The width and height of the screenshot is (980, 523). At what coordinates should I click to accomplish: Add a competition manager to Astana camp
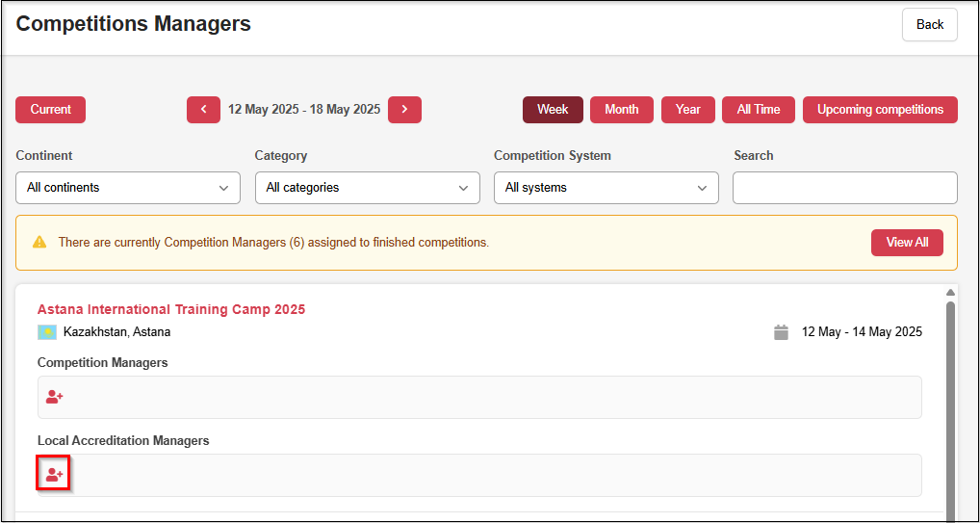coord(55,397)
